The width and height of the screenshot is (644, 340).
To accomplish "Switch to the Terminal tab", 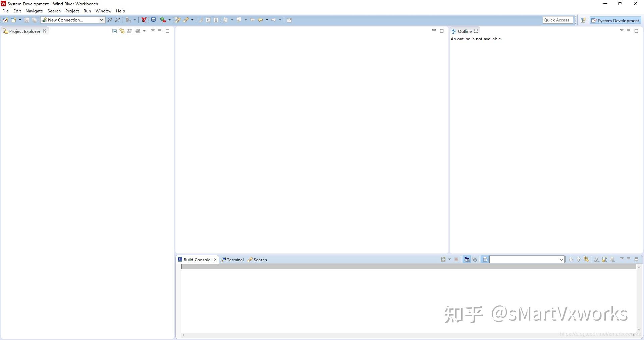I will [234, 259].
